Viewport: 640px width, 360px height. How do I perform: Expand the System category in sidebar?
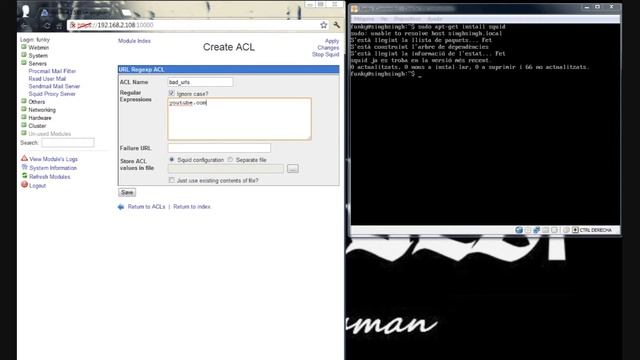click(38, 56)
